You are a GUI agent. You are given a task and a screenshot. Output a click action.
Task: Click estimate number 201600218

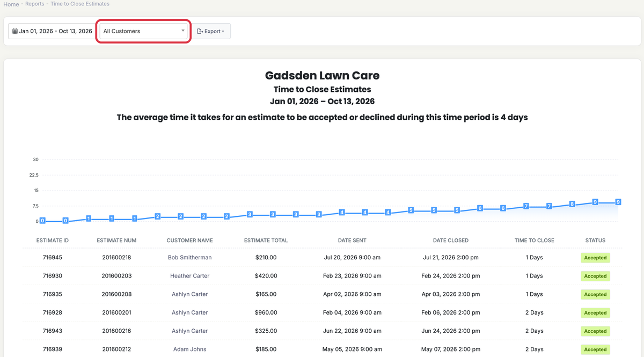coord(116,258)
